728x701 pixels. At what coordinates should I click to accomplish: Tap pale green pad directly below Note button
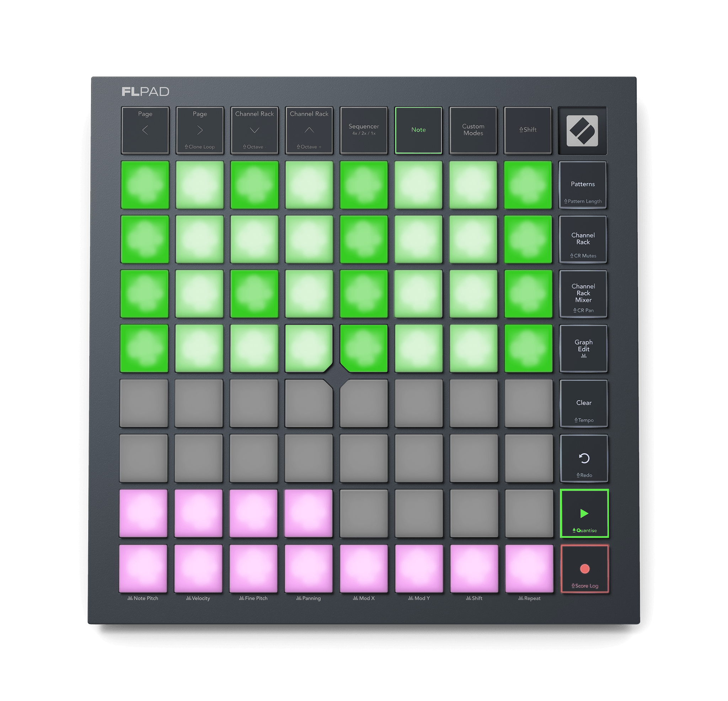tap(419, 185)
